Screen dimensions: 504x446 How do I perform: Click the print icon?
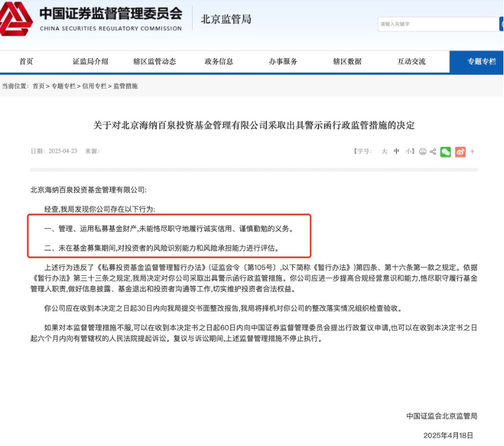tap(423, 151)
